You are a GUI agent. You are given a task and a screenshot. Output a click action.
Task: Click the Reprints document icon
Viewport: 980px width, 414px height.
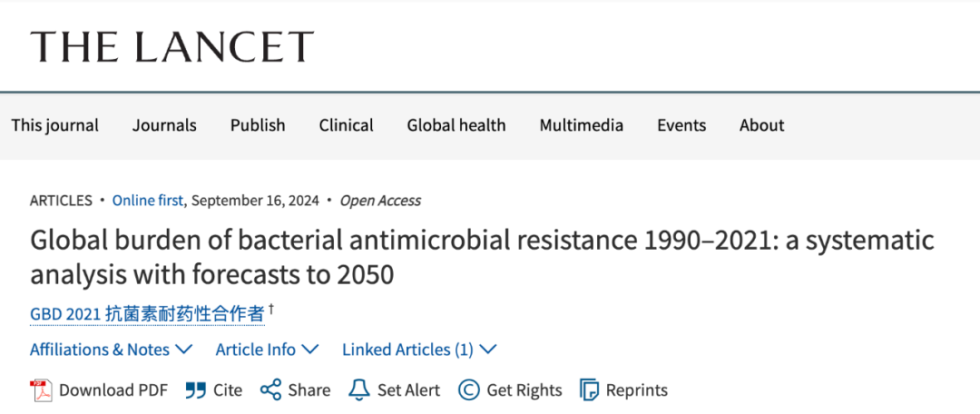590,390
